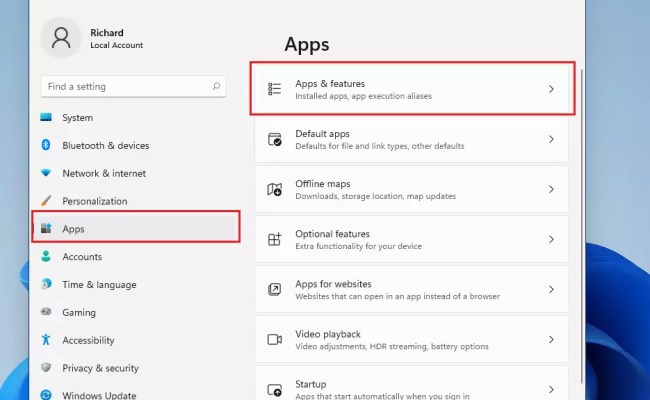The width and height of the screenshot is (650, 400).
Task: Click the Apps sidebar icon
Action: [x=46, y=228]
